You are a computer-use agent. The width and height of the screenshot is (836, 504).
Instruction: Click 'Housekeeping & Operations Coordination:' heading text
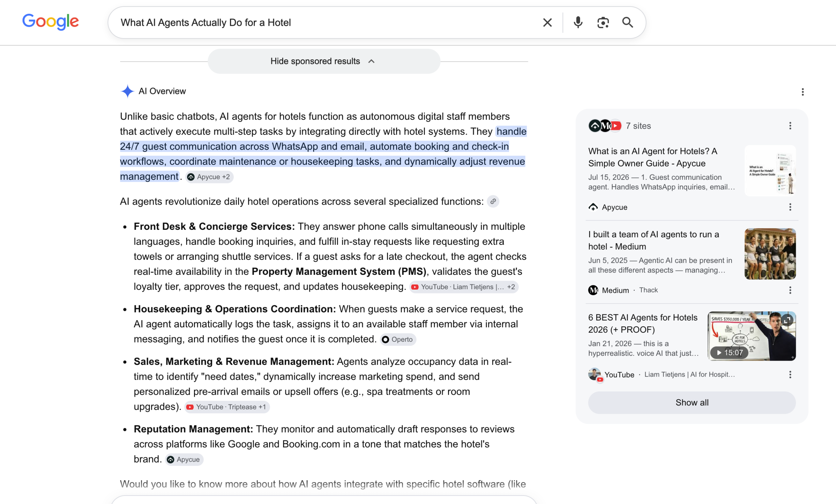[235, 309]
